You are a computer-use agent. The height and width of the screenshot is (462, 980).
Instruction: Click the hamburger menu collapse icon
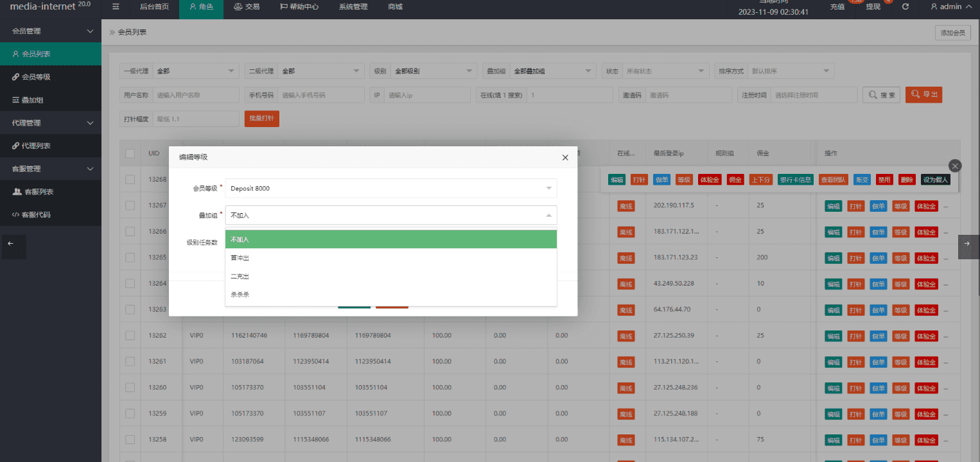(x=116, y=7)
